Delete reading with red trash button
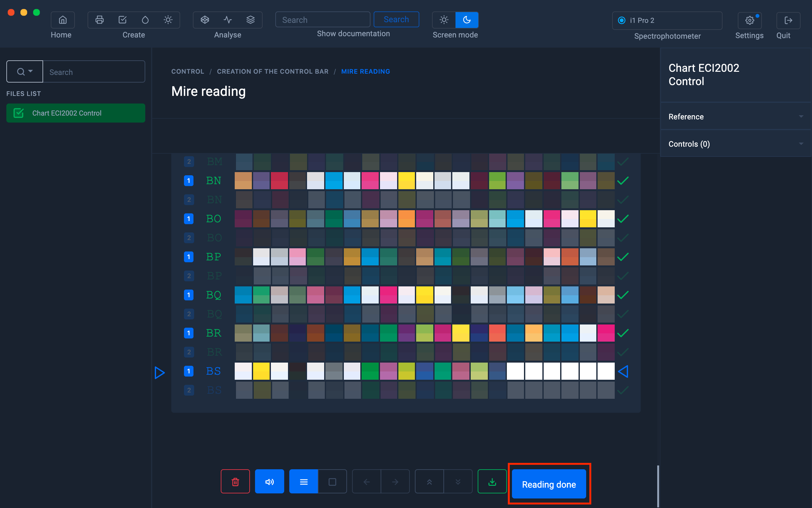812x508 pixels. pyautogui.click(x=235, y=481)
